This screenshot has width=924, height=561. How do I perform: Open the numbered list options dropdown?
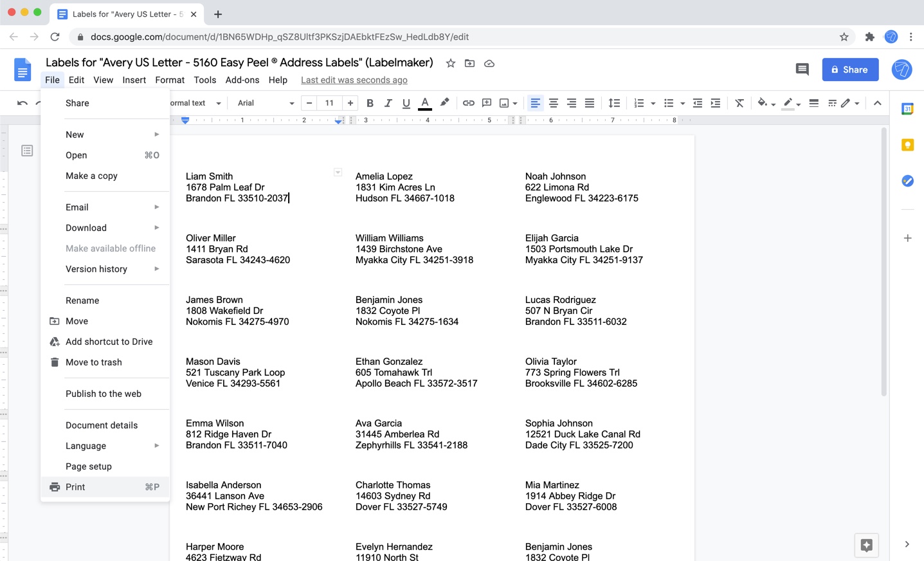coord(652,103)
